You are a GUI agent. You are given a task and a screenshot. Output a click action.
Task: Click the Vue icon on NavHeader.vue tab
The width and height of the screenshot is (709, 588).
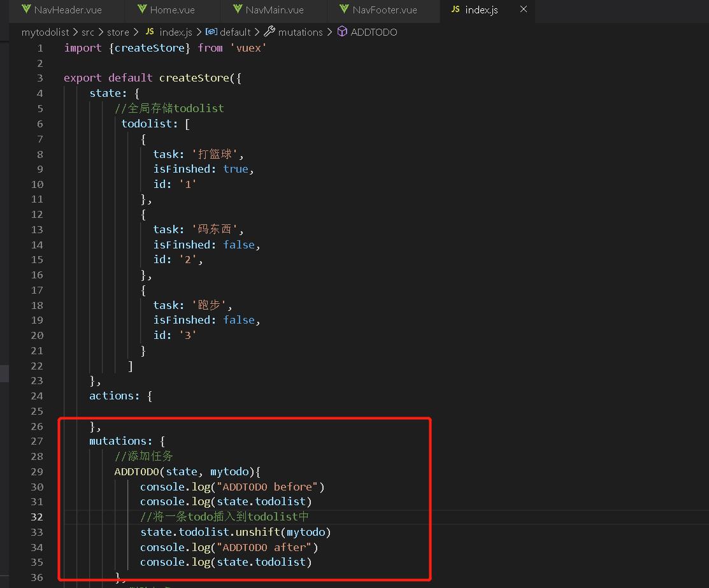click(x=26, y=10)
